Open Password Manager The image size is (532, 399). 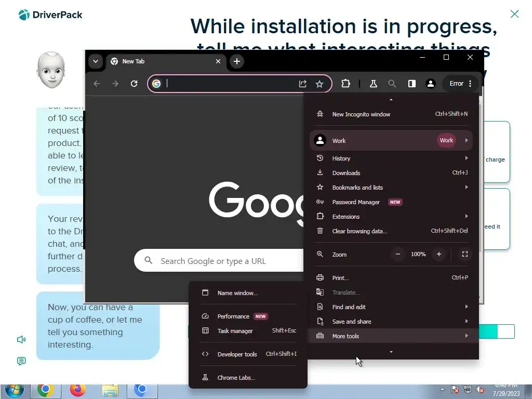(x=391, y=202)
